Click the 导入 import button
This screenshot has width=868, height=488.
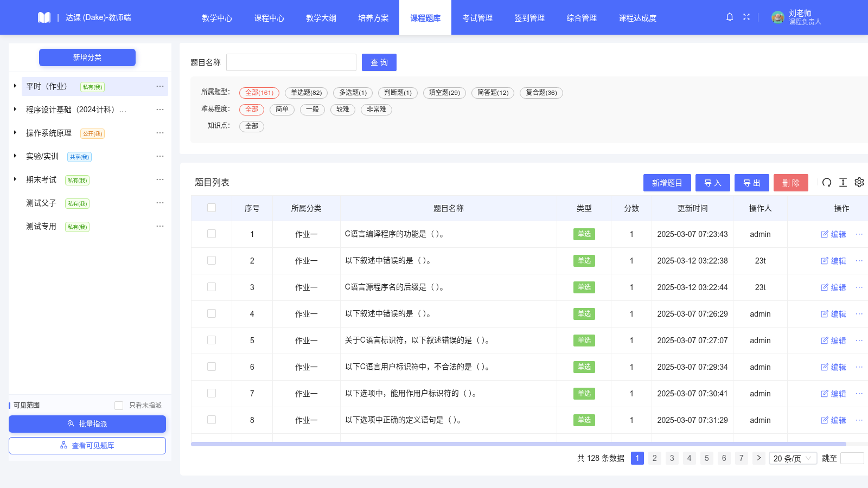coord(713,183)
